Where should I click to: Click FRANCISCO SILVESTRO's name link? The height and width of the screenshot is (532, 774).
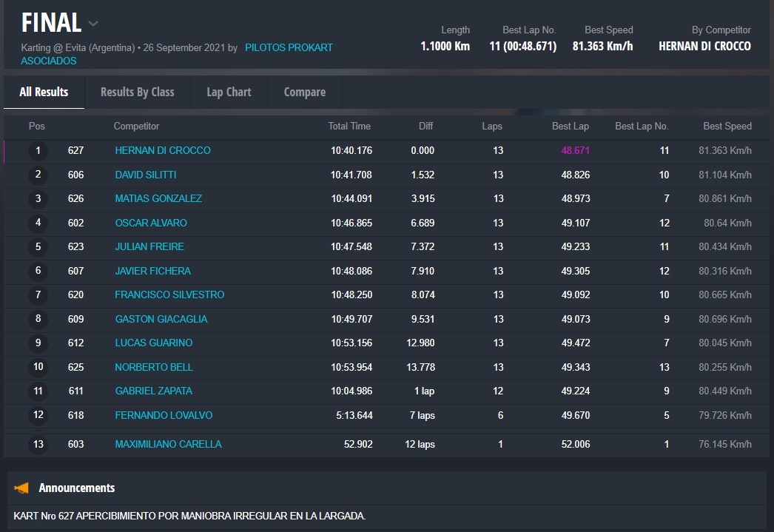pyautogui.click(x=169, y=295)
